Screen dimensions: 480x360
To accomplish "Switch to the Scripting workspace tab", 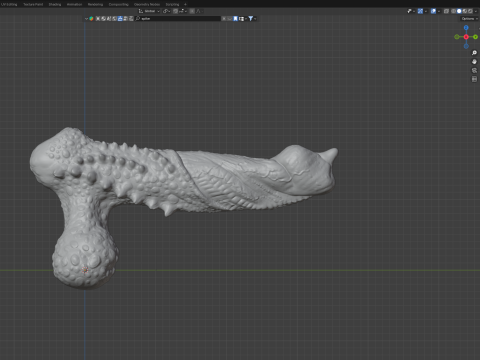I will [172, 4].
